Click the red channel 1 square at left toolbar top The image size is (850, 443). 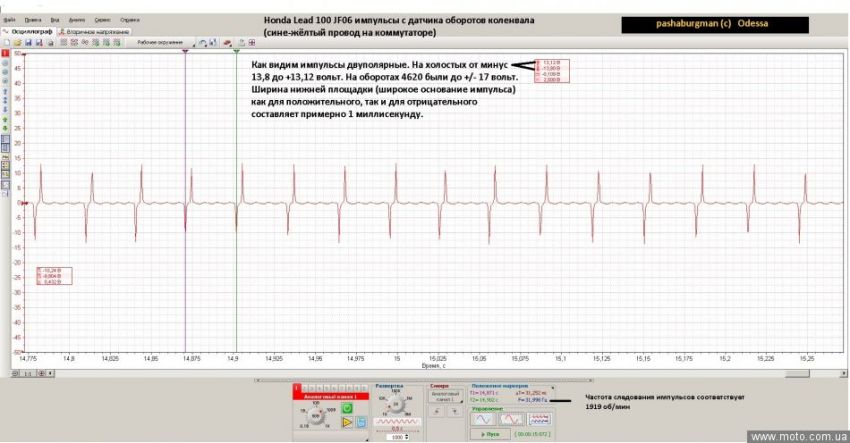tap(5, 53)
